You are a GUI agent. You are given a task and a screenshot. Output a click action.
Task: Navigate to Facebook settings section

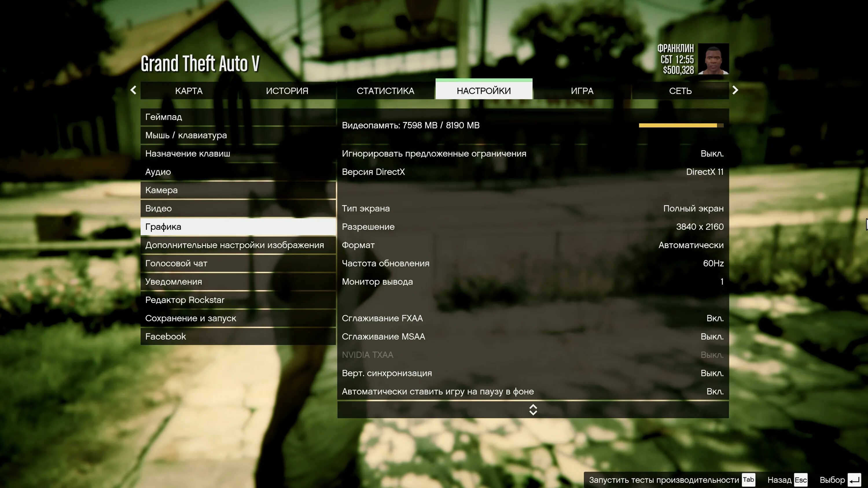(166, 336)
